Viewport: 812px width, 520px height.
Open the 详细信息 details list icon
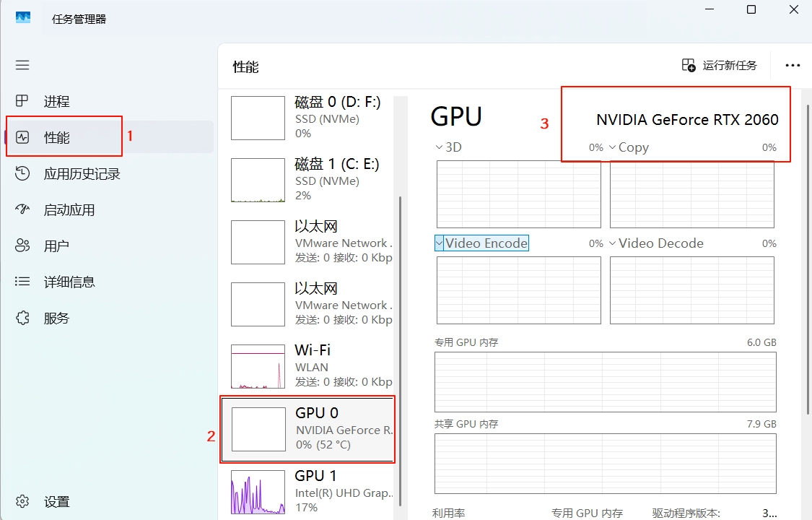tap(22, 281)
